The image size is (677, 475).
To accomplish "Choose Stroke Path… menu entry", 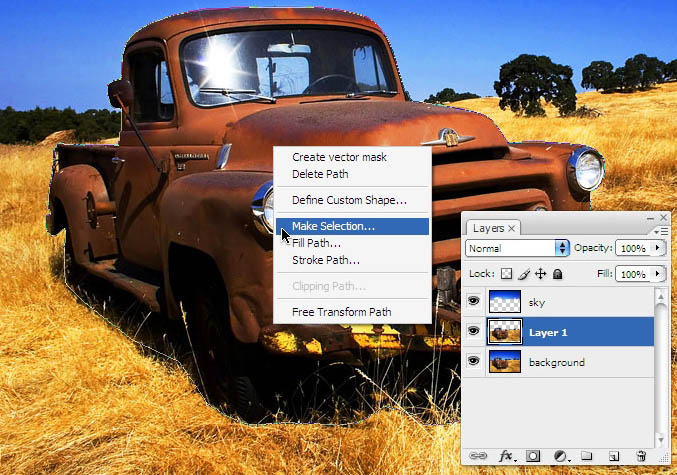I will (x=326, y=260).
